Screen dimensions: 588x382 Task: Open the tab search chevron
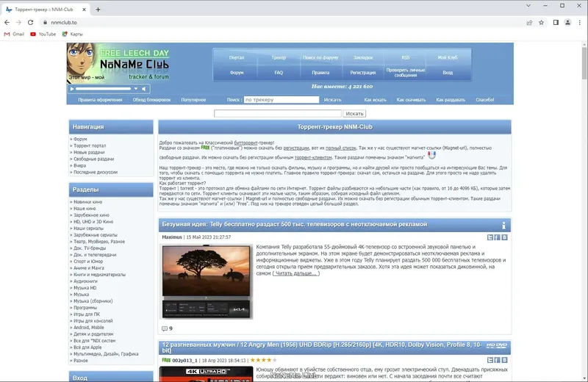[528, 6]
